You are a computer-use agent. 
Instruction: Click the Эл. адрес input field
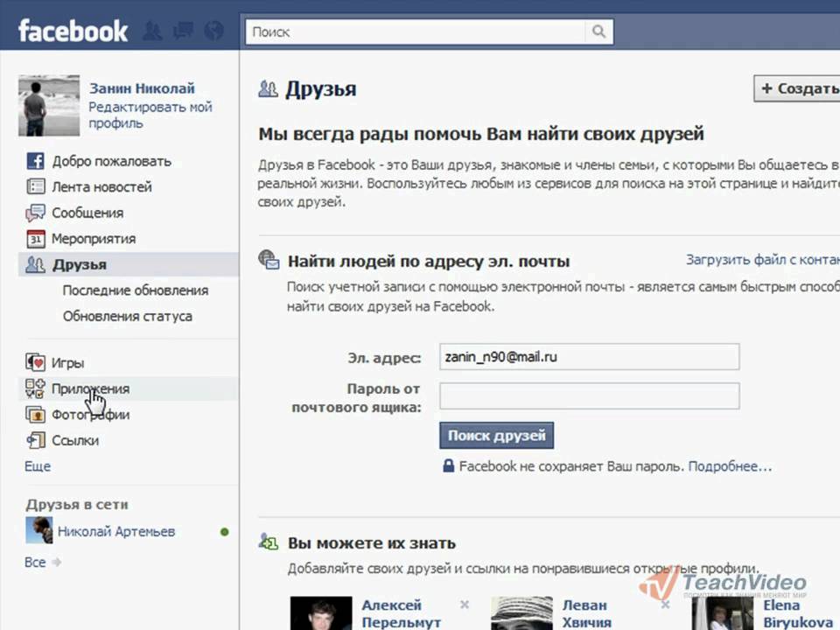(x=589, y=357)
